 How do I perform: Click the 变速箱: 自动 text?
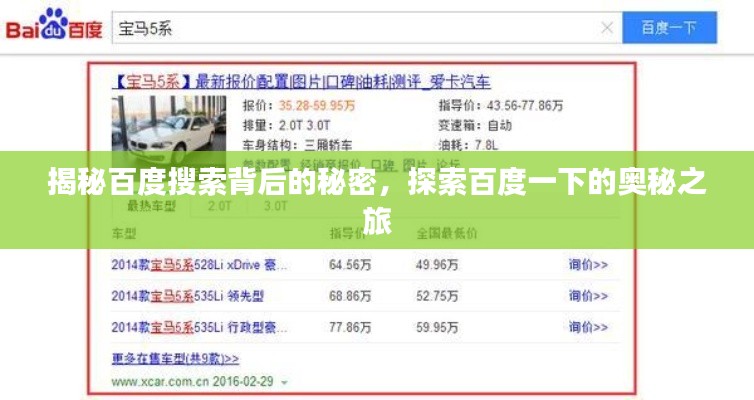[475, 125]
